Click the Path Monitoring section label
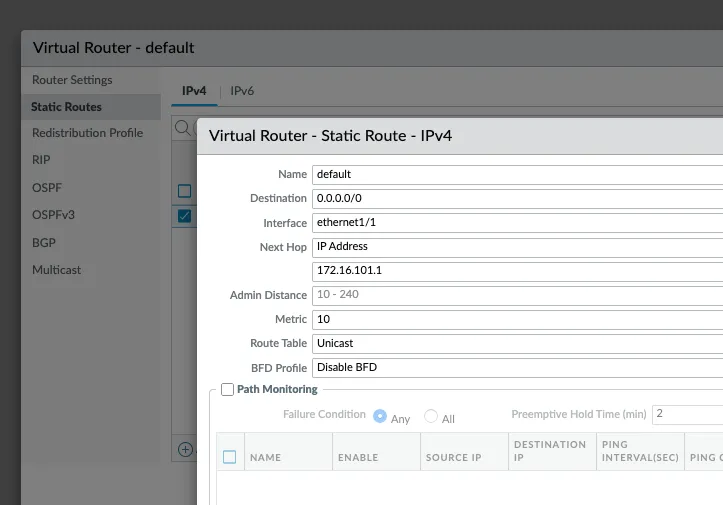This screenshot has width=723, height=505. [x=277, y=389]
